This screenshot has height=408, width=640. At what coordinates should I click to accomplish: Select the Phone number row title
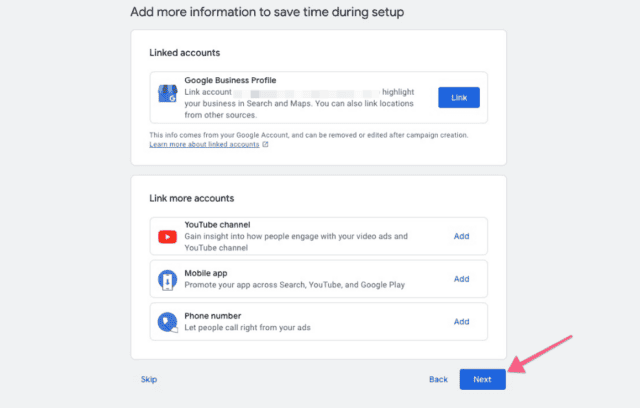point(213,316)
